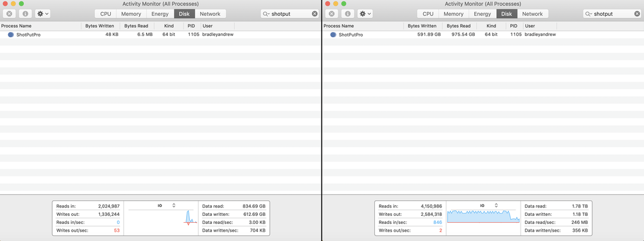Click Reads in/sec value 846
The width and height of the screenshot is (644, 241).
coord(438,222)
